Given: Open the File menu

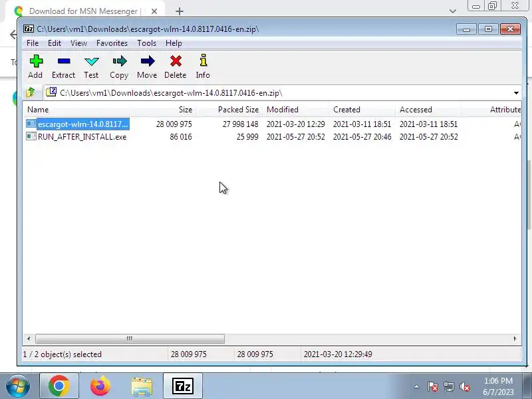Looking at the screenshot, I should tap(33, 43).
